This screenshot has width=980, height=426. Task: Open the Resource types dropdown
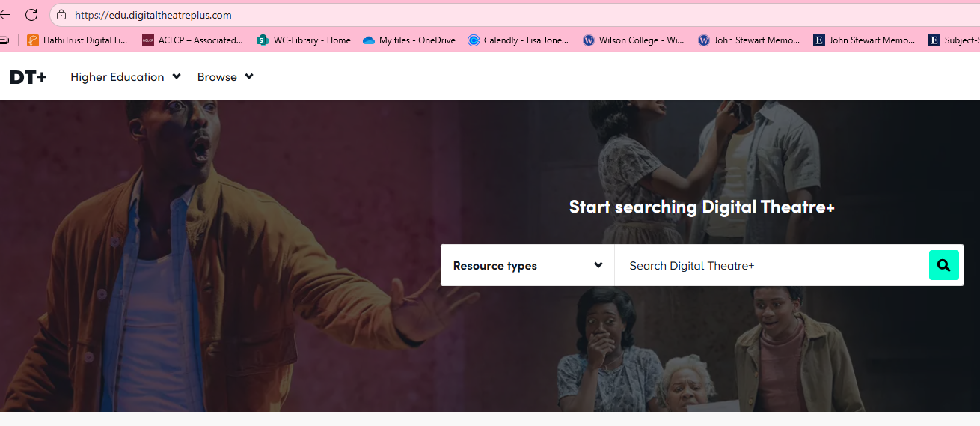tap(527, 265)
